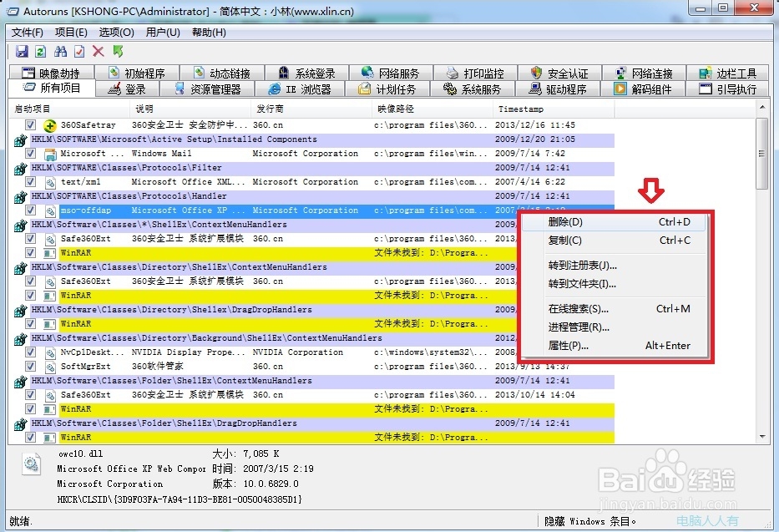Screen dimensions: 779x532
Task: Open the Find binoculars icon
Action: [x=60, y=51]
